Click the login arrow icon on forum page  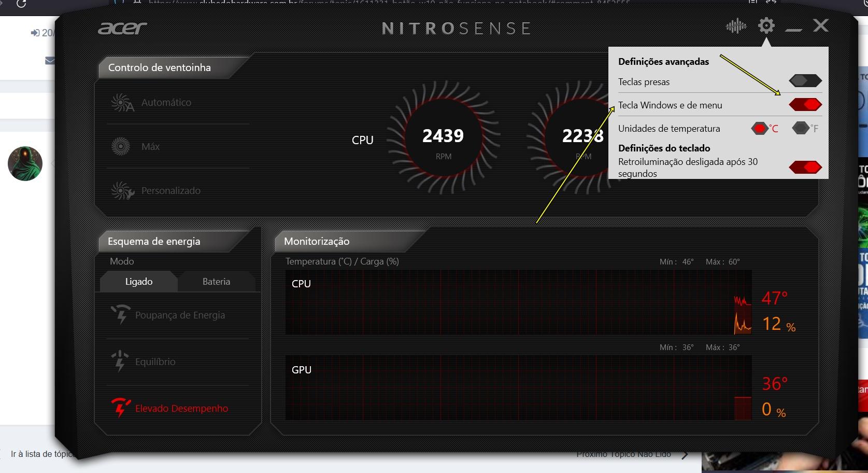tap(35, 33)
